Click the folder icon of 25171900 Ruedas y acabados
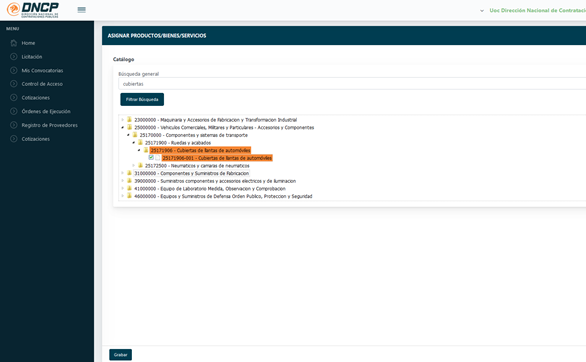Image resolution: width=586 pixels, height=362 pixels. coord(141,142)
